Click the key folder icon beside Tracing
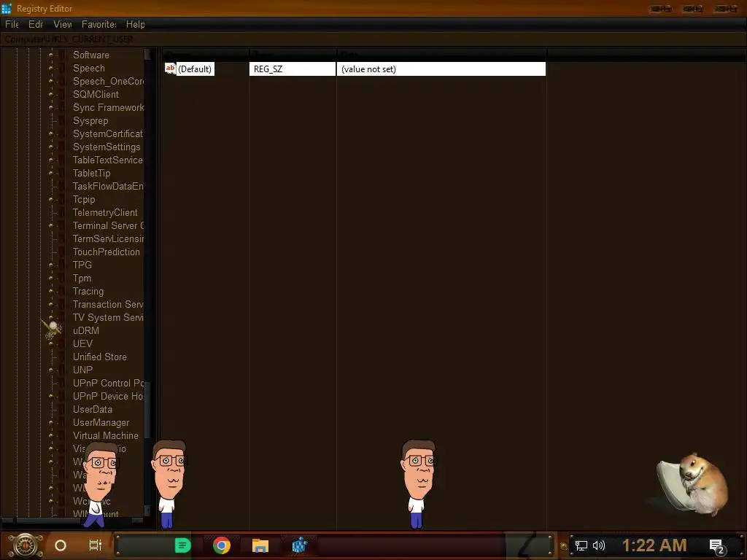 [62, 292]
